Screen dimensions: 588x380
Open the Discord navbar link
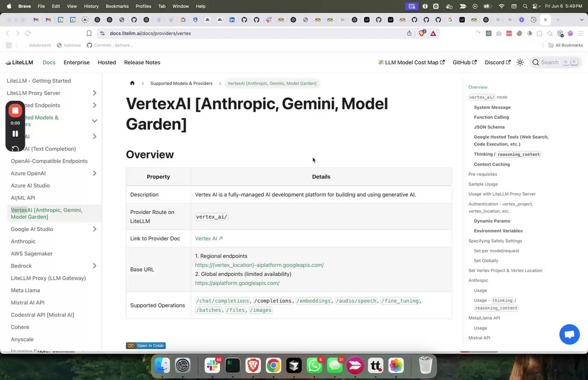click(x=498, y=62)
